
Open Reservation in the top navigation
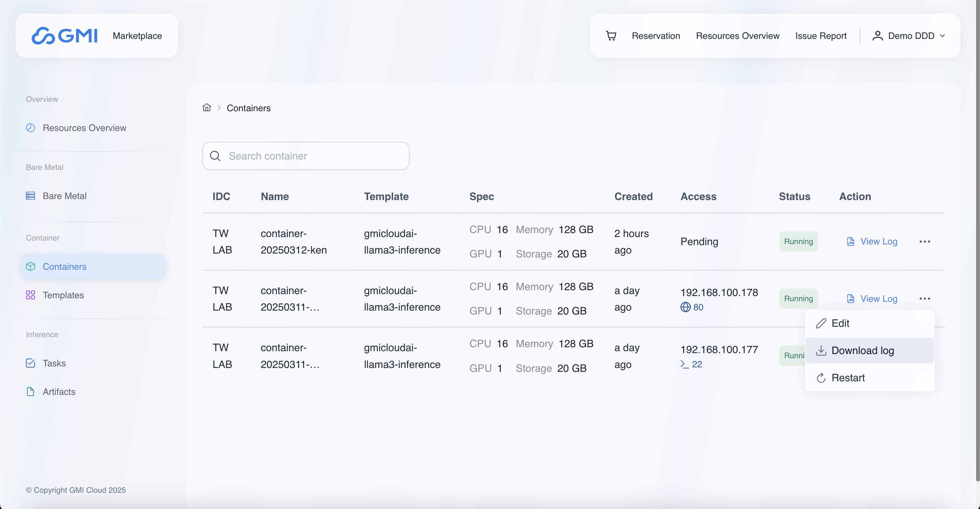pos(656,36)
